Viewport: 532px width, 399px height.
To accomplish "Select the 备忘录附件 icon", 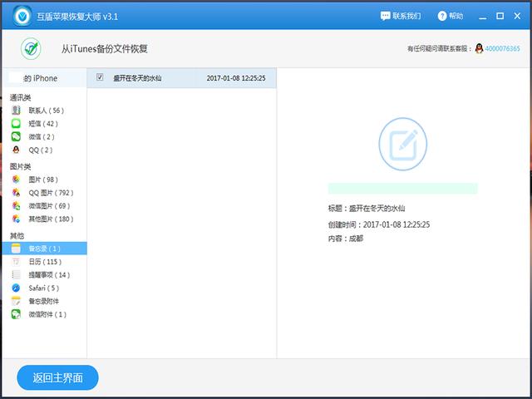I will (x=16, y=301).
